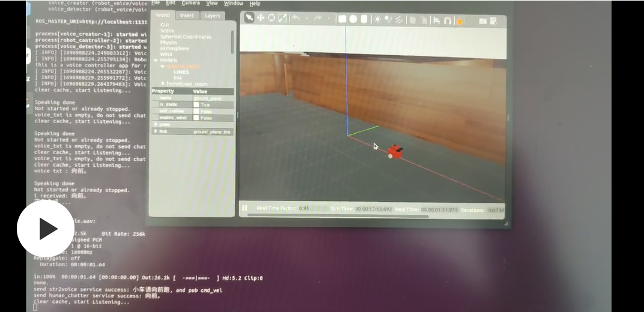Insert a cylinder shape
The image size is (644, 312).
click(364, 19)
